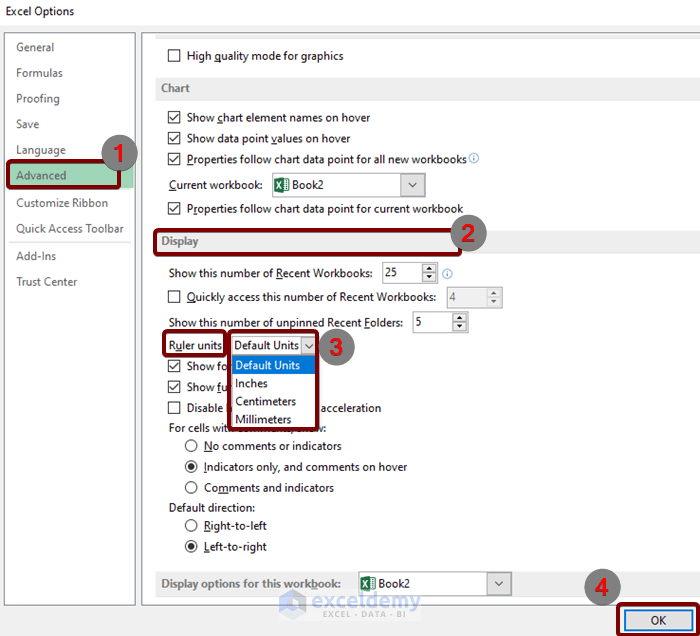The height and width of the screenshot is (636, 700).
Task: Select No comments or indicators radio option
Action: click(x=191, y=446)
